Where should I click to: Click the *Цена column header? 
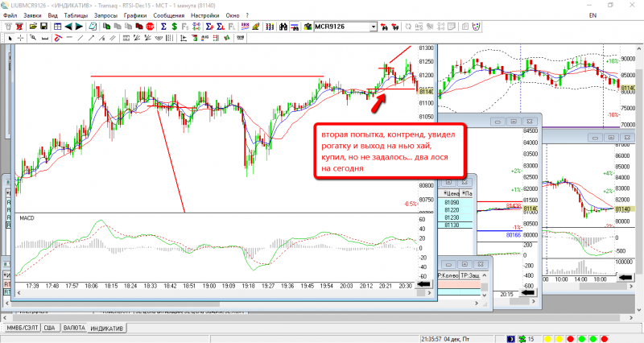click(451, 193)
